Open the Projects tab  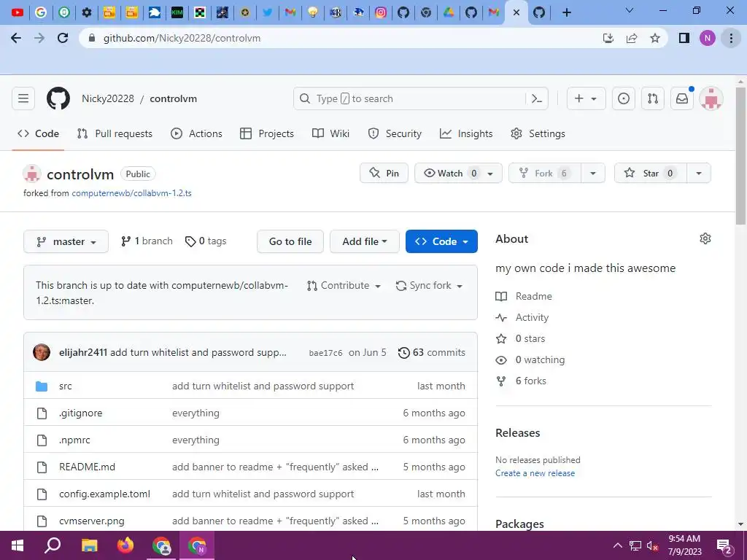[267, 134]
